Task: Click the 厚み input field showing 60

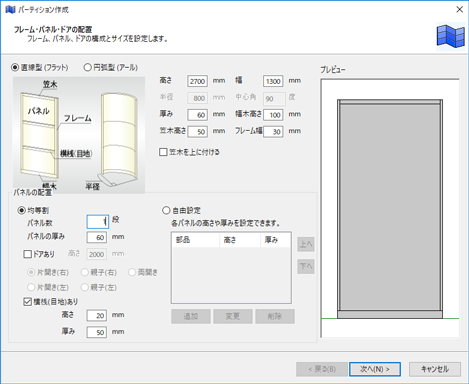Action: coord(198,115)
